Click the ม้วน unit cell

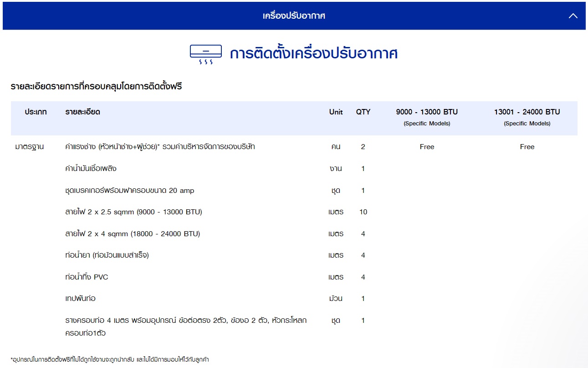336,299
